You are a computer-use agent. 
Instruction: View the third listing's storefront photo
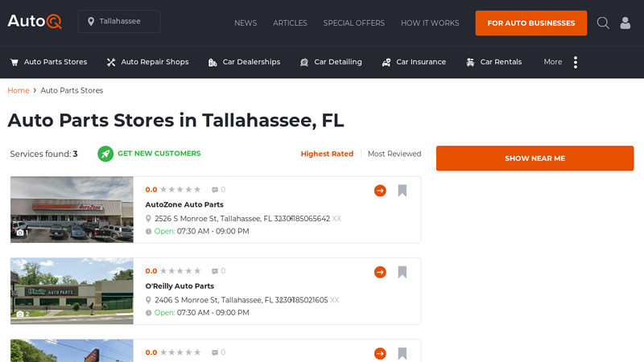(x=72, y=351)
